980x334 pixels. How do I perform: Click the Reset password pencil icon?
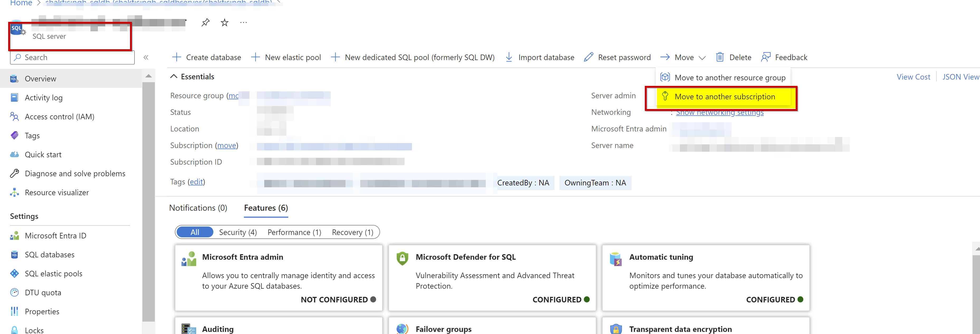click(x=589, y=57)
